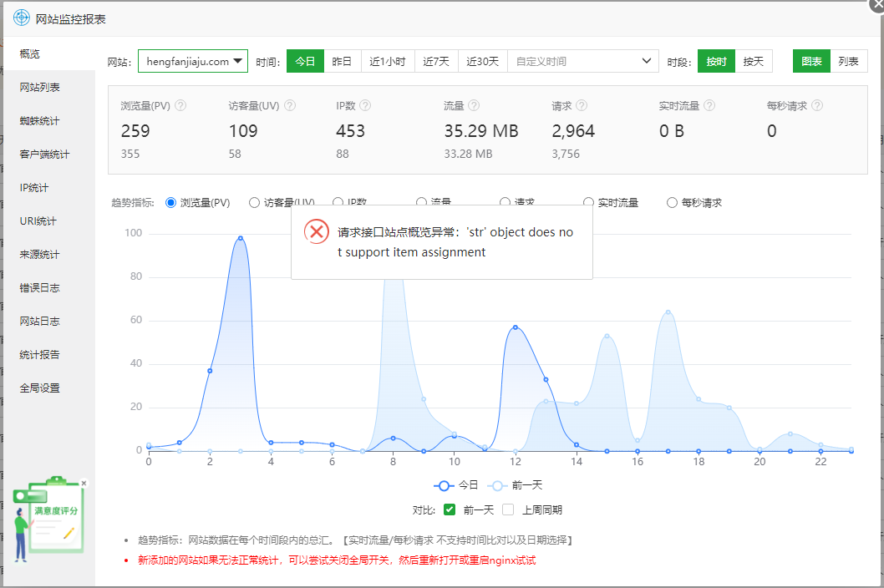Click the 'str' object error message text
884x588 pixels.
point(455,242)
